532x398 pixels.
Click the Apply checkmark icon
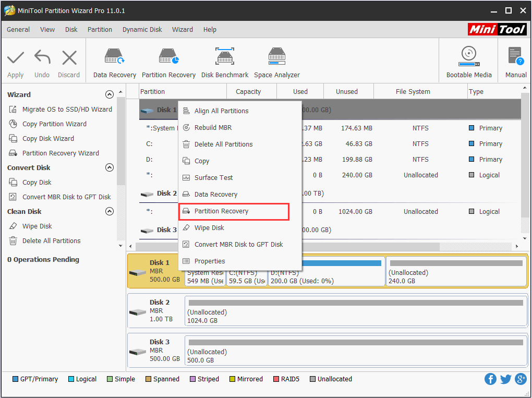point(16,58)
